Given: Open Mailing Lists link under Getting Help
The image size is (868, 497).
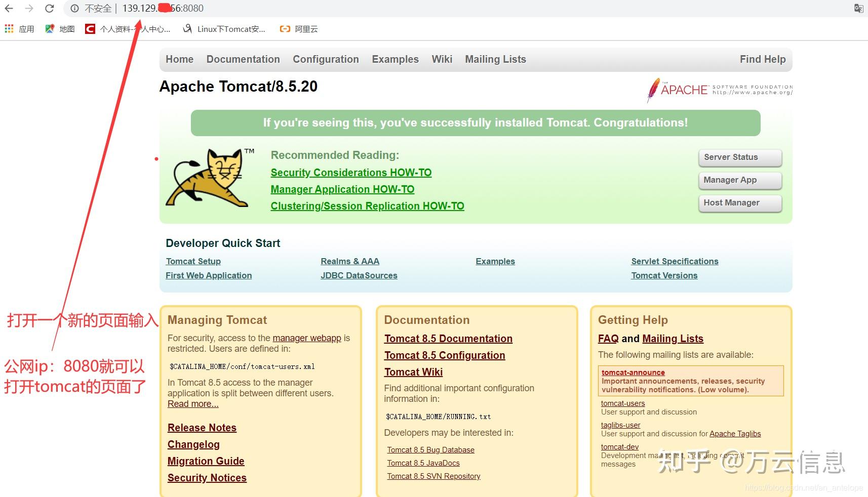Looking at the screenshot, I should 673,339.
